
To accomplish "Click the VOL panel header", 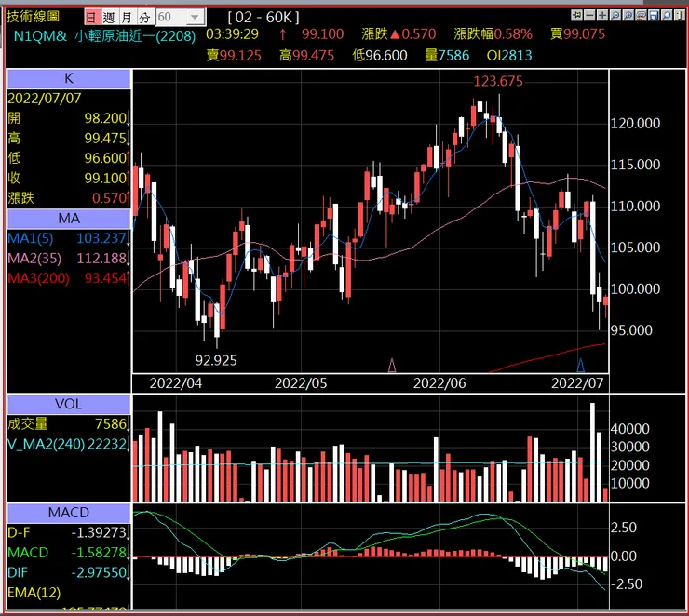I will pyautogui.click(x=69, y=404).
